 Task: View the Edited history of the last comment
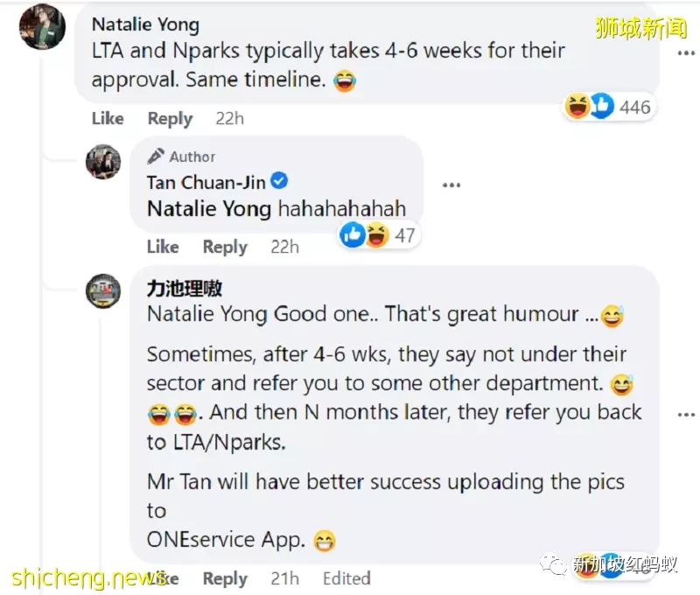coord(346,578)
